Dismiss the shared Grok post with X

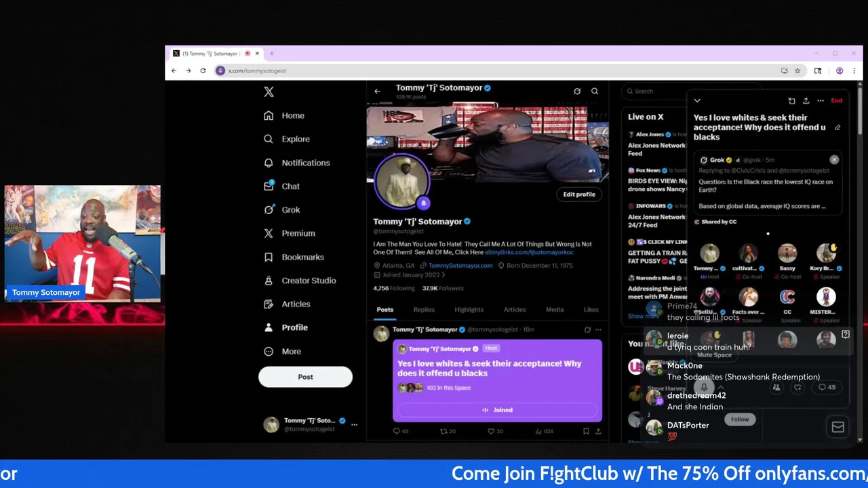[x=834, y=160]
